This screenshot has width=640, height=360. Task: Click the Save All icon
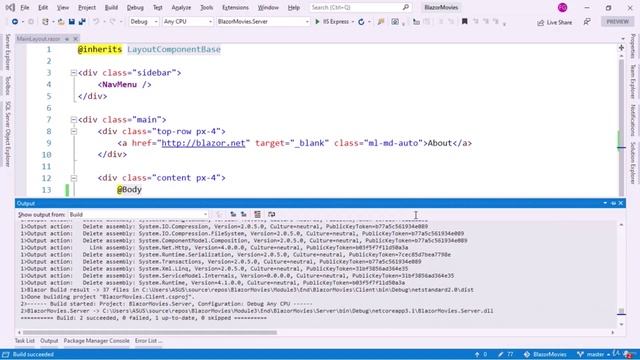[82, 22]
